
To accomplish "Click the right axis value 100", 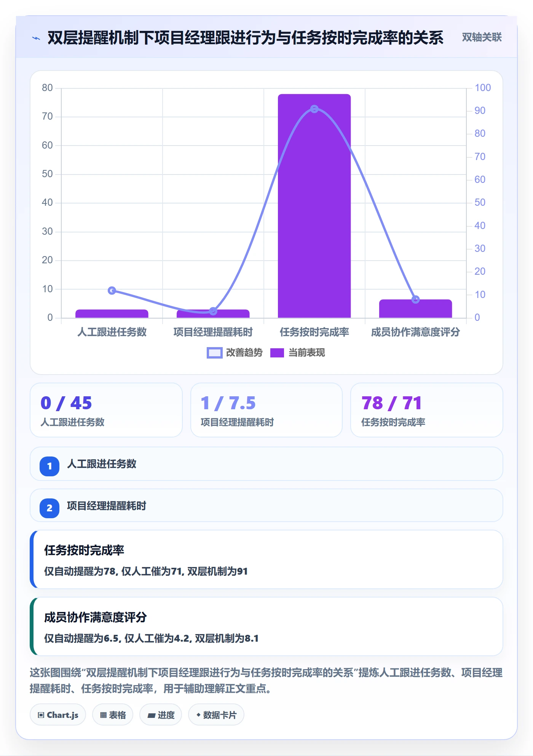I will (483, 88).
